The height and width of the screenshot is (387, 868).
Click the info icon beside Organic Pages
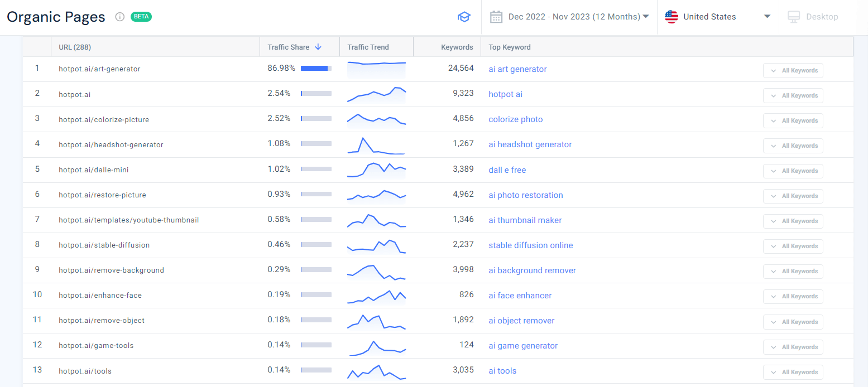[x=119, y=17]
